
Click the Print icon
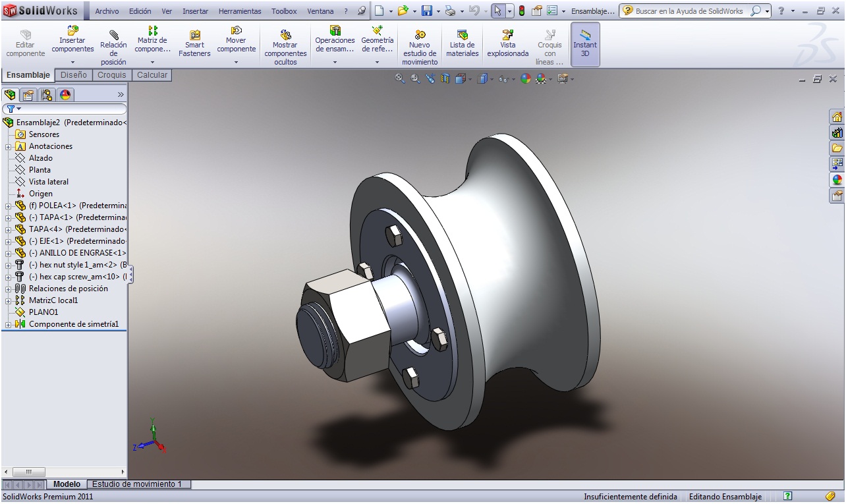(450, 11)
